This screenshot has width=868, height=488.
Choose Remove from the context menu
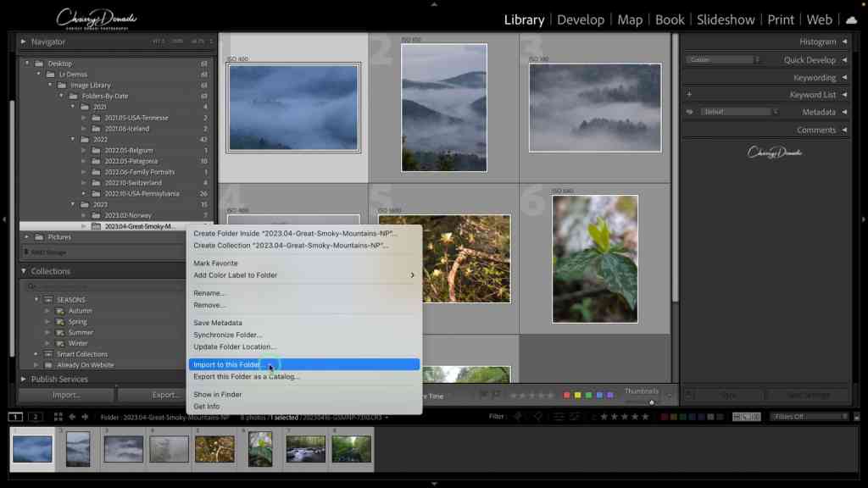coord(304,305)
